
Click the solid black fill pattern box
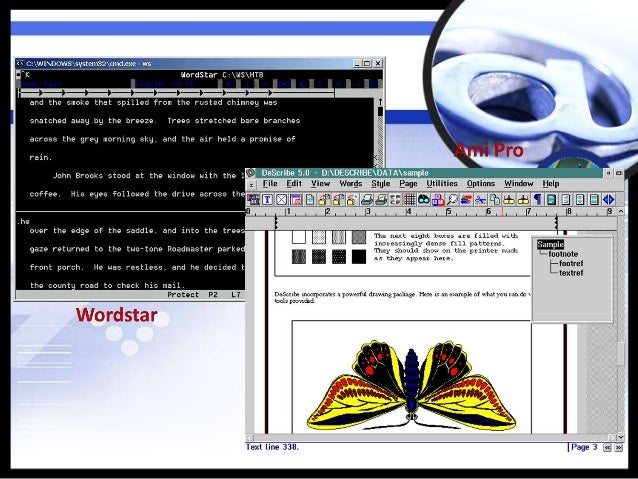tap(358, 257)
